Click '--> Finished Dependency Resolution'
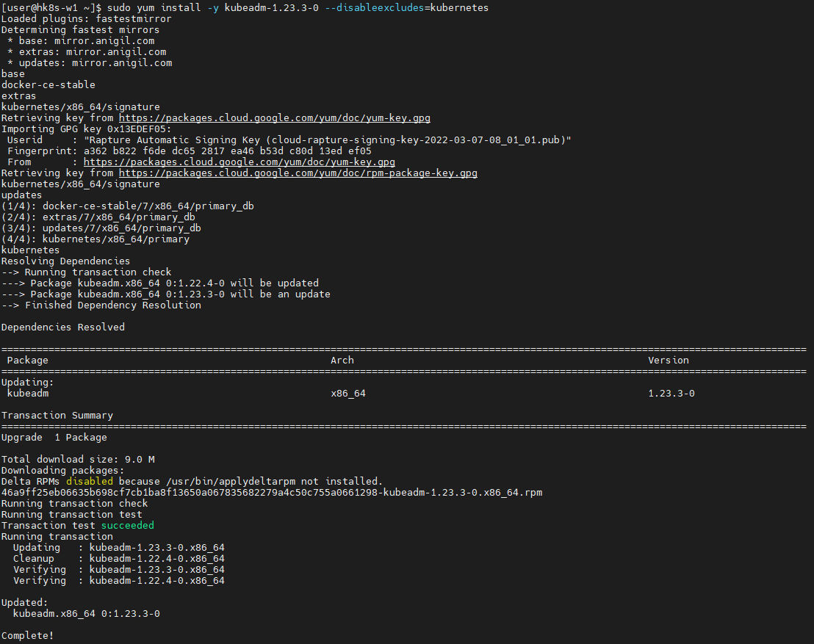 pos(101,305)
